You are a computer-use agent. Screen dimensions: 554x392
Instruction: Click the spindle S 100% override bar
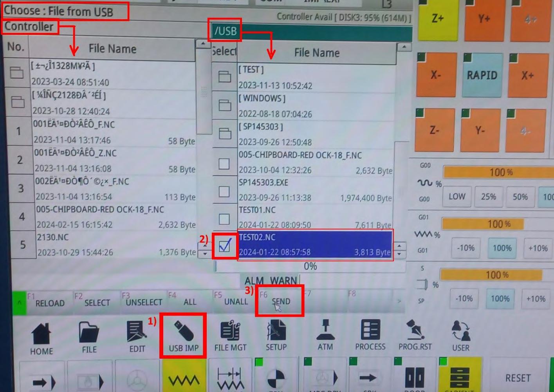point(491,275)
